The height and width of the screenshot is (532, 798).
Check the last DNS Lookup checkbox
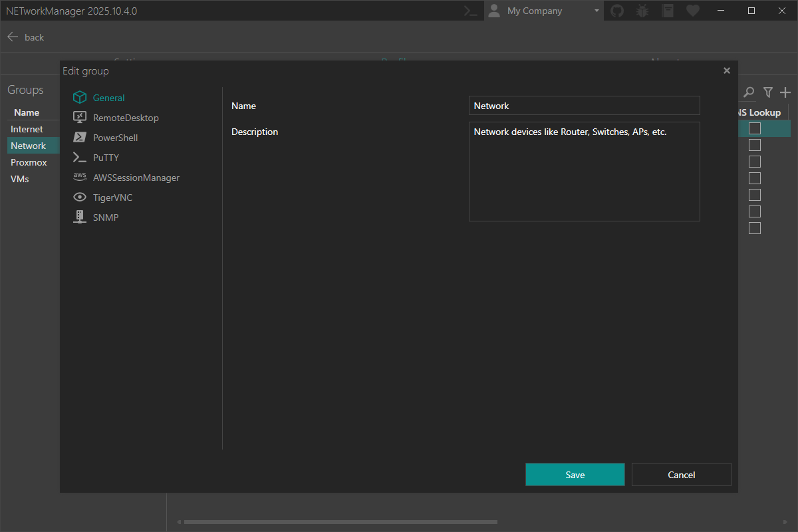point(755,228)
